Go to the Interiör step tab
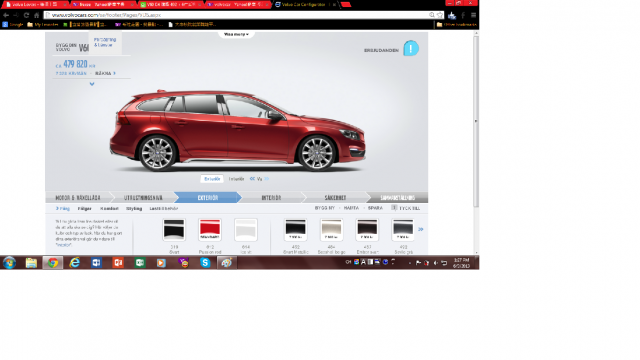Viewport: 640px width, 360px height. click(271, 198)
